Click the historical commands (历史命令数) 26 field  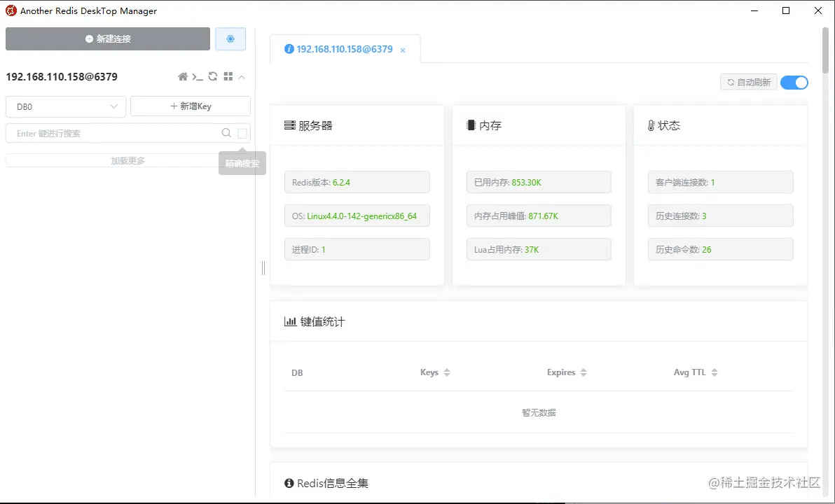[x=721, y=249]
